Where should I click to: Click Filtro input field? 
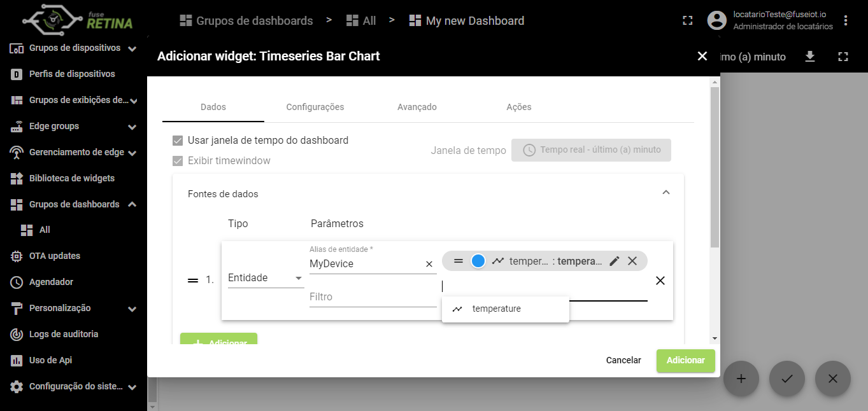click(373, 297)
